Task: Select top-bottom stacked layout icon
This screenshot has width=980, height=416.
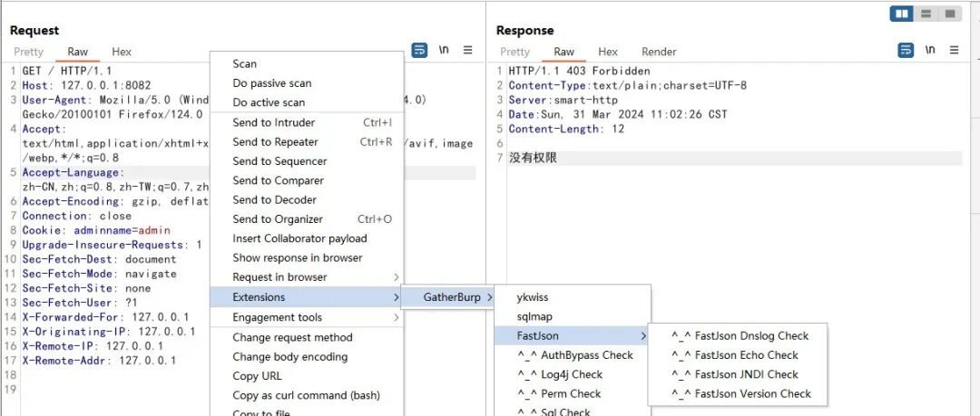Action: coord(926,14)
